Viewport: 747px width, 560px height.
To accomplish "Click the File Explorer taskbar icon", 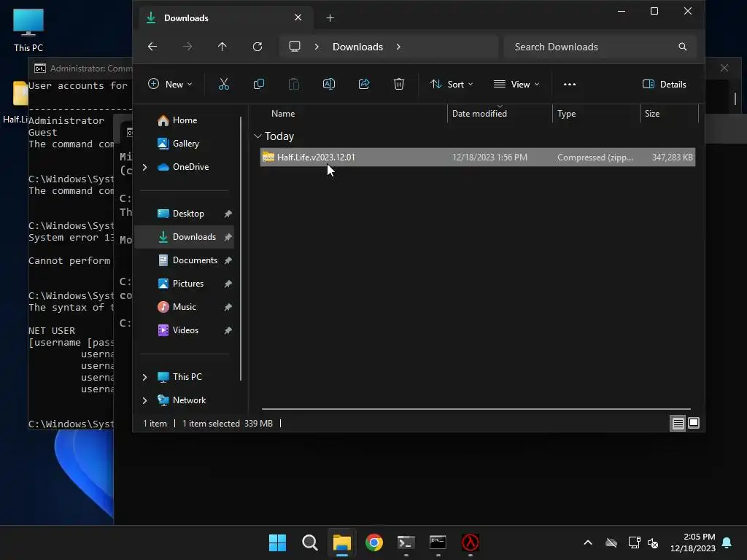I will (x=341, y=542).
